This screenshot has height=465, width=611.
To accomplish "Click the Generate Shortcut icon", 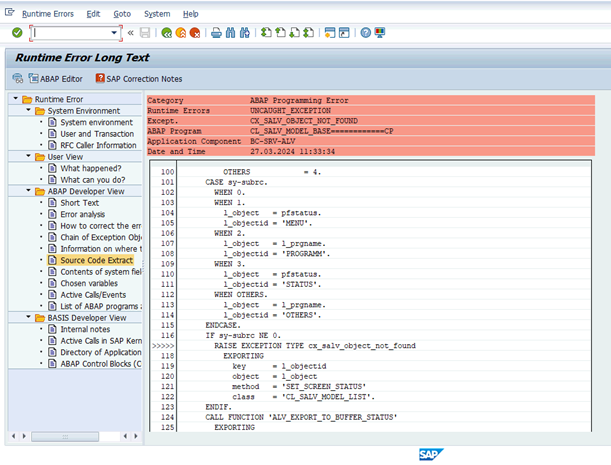I will (344, 33).
